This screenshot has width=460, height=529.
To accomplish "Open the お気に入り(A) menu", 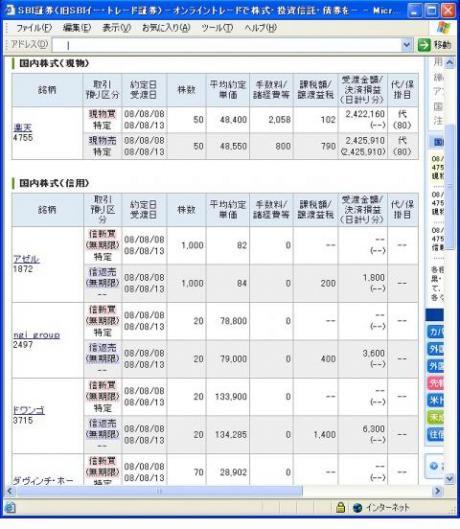I will 166,28.
